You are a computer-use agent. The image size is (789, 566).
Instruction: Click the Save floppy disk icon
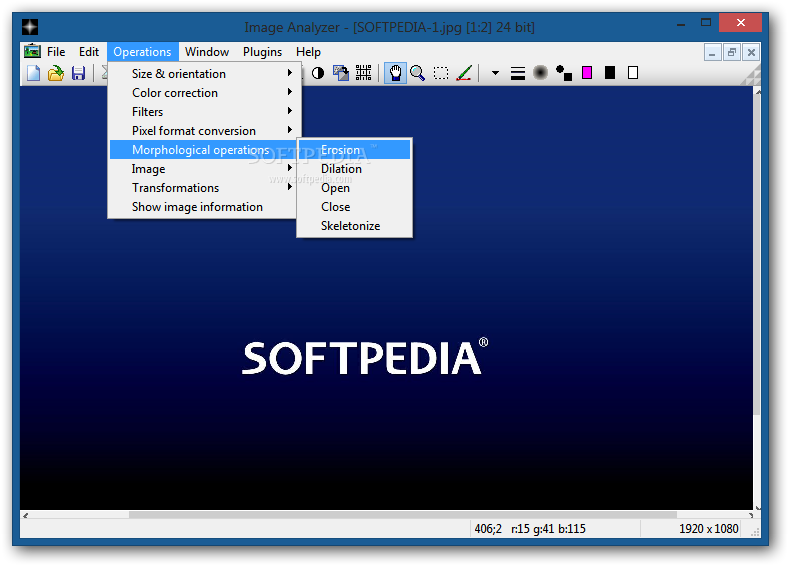78,73
